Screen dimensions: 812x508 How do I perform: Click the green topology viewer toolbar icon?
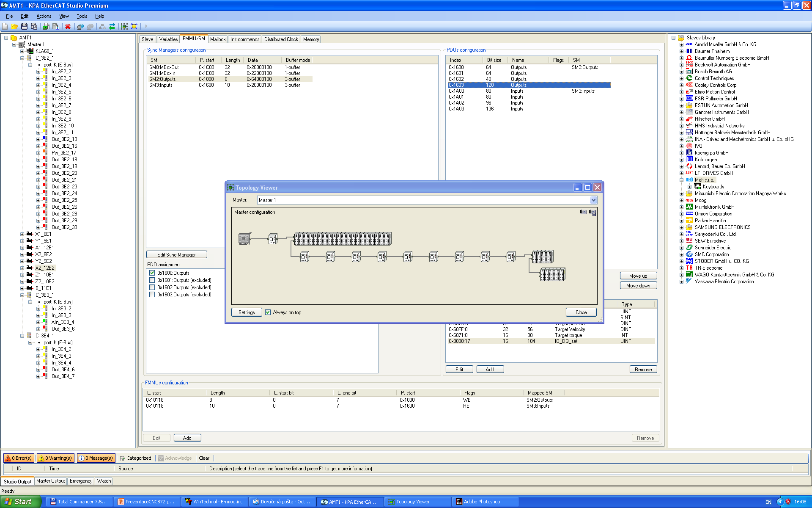[124, 26]
